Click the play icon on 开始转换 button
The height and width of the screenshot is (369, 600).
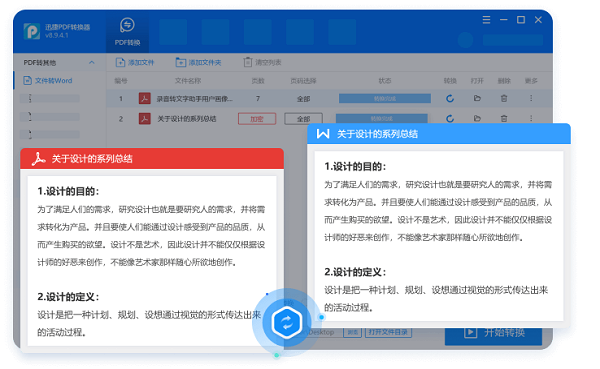coord(470,332)
